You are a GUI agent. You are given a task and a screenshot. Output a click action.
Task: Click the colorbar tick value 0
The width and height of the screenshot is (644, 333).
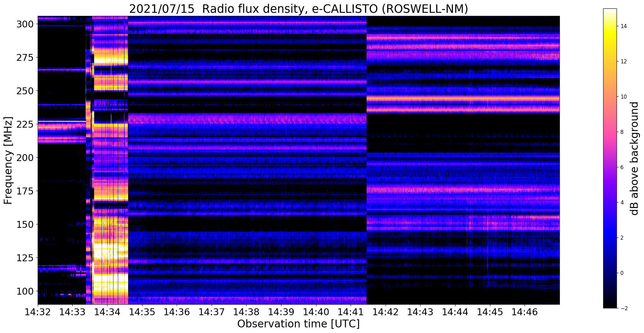click(x=622, y=273)
